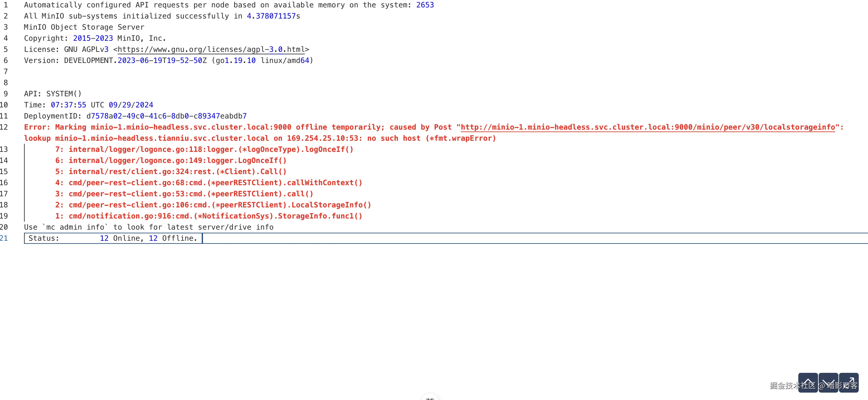
Task: Click the 'Use mc admin info' line
Action: [x=148, y=227]
